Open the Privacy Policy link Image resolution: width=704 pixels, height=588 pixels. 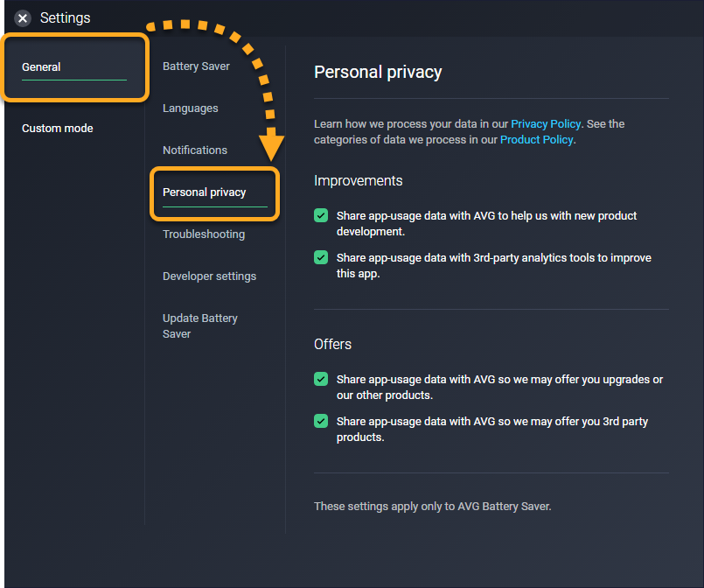(x=547, y=124)
